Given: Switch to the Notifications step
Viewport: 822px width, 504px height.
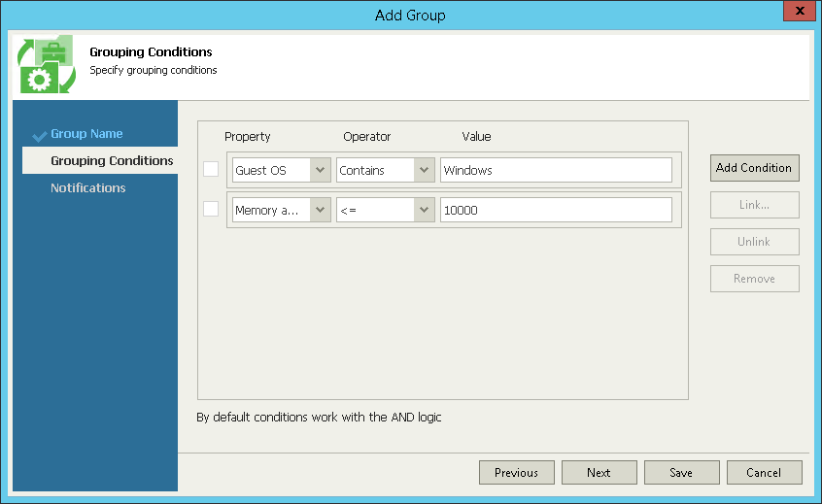Looking at the screenshot, I should (88, 188).
